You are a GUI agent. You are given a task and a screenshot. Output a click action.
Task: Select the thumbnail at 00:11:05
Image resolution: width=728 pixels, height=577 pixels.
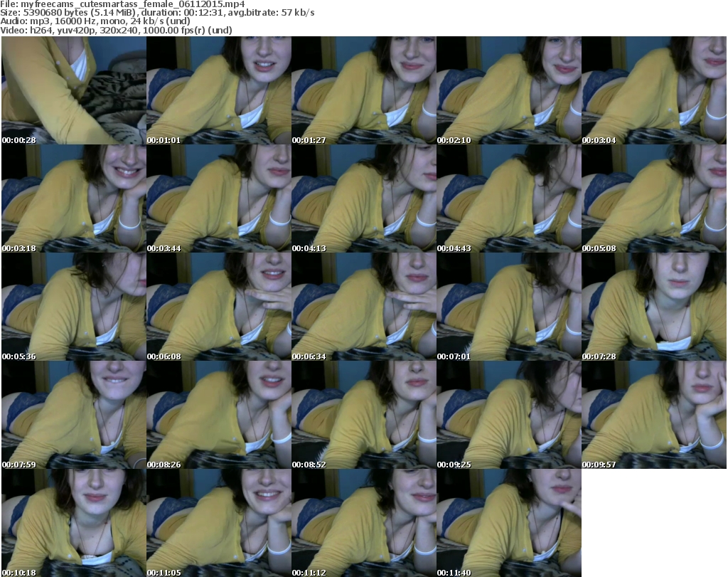point(219,523)
